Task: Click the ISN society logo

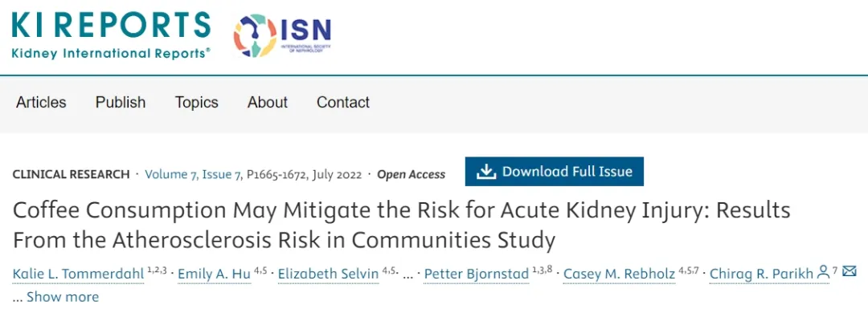Action: pyautogui.click(x=282, y=35)
